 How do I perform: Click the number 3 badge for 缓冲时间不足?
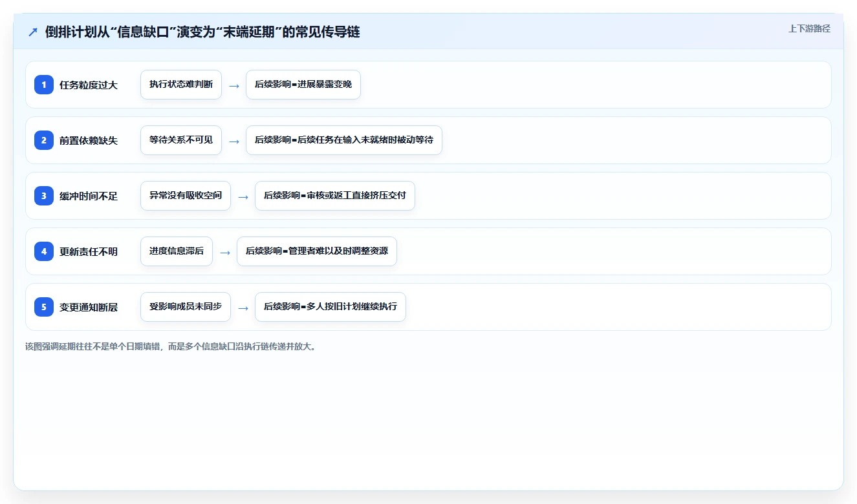(x=44, y=195)
